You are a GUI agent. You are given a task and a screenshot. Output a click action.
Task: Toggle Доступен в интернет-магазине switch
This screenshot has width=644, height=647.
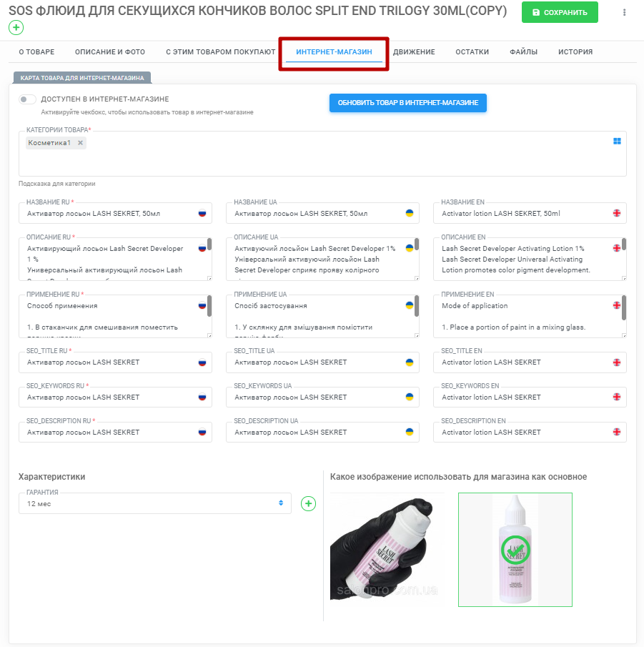pos(27,99)
